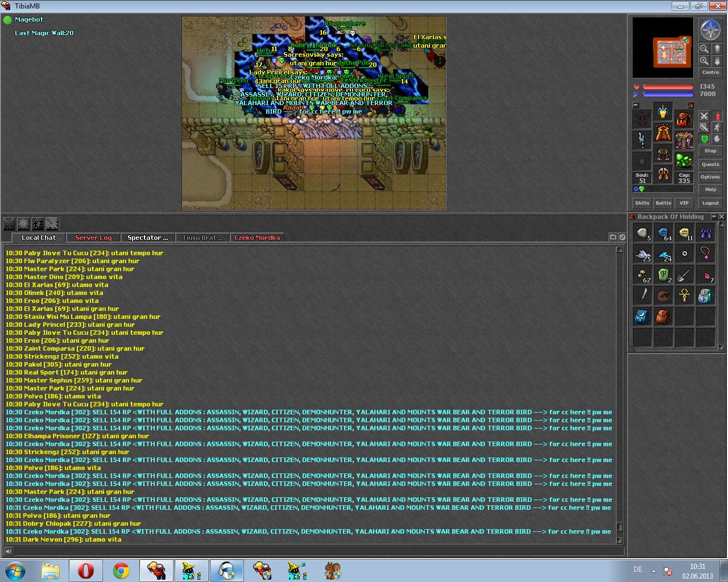Move minimap one floor up
The image size is (728, 582).
pyautogui.click(x=717, y=49)
